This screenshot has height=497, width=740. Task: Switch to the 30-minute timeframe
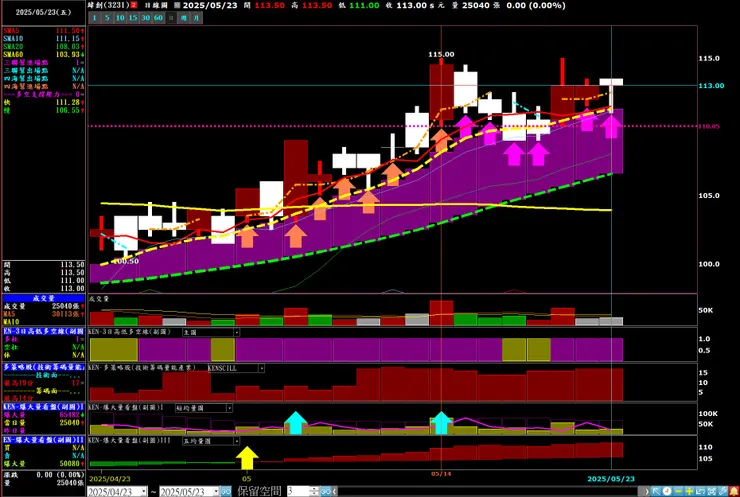click(145, 18)
